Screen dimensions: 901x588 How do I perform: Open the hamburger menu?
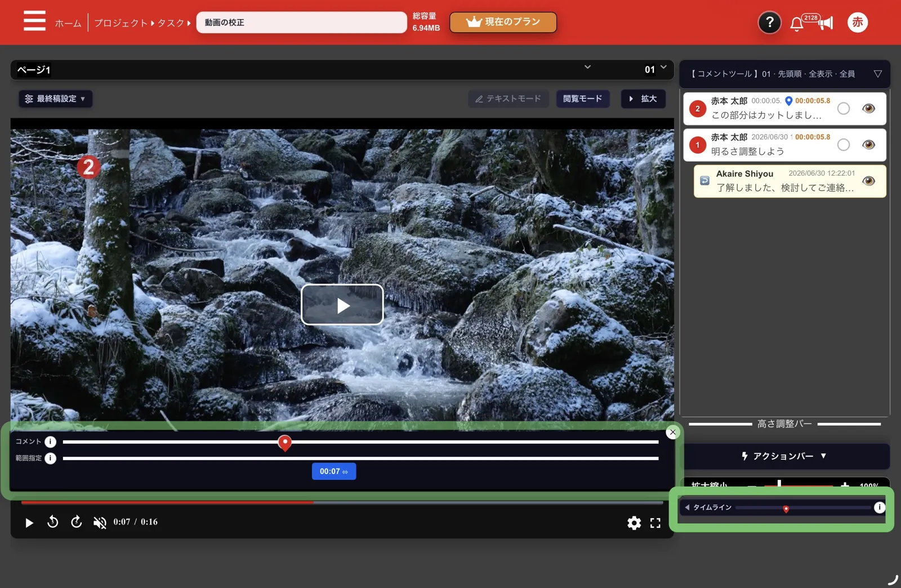(34, 21)
